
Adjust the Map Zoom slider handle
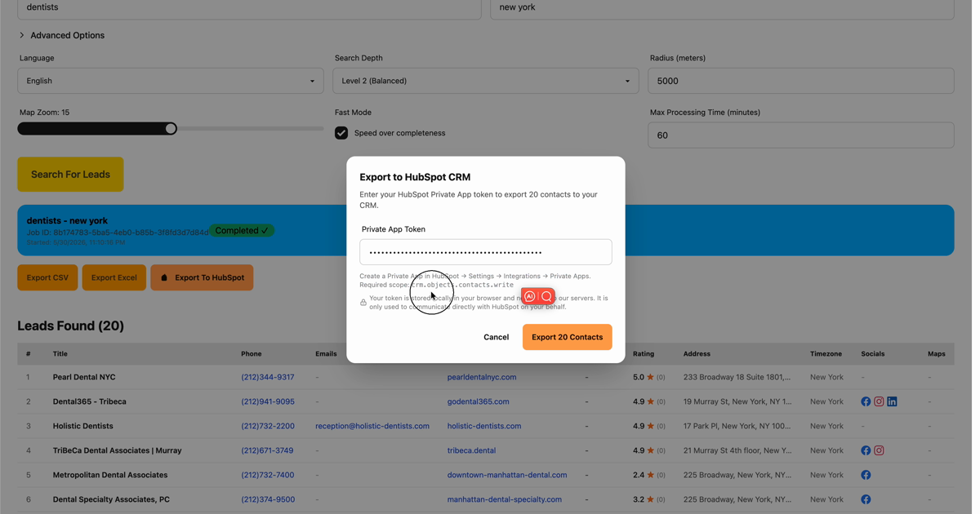pos(171,129)
